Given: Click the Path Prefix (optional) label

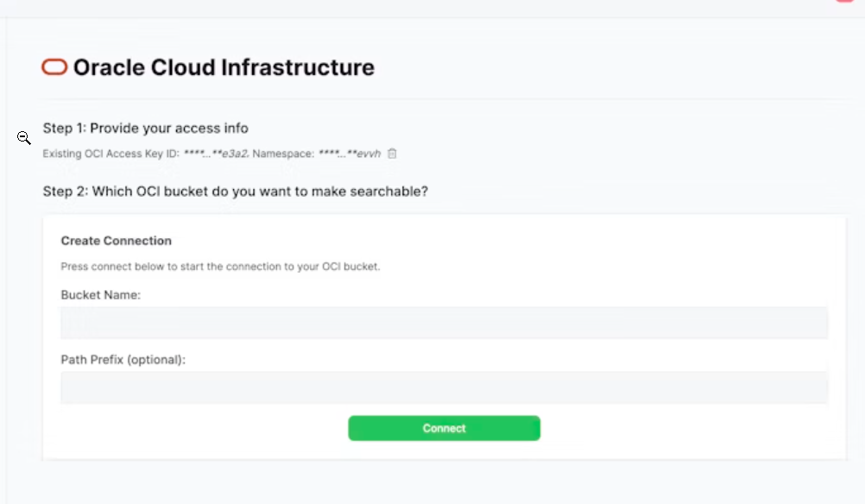Looking at the screenshot, I should [123, 359].
